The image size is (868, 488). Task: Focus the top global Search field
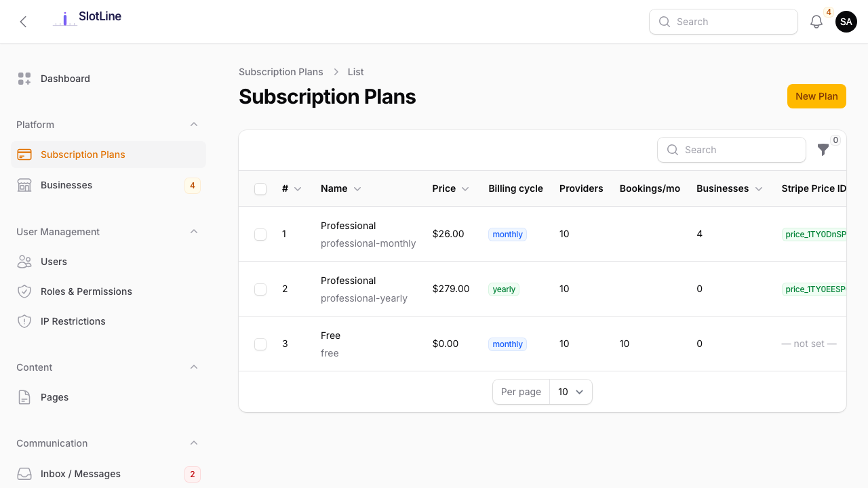click(724, 22)
